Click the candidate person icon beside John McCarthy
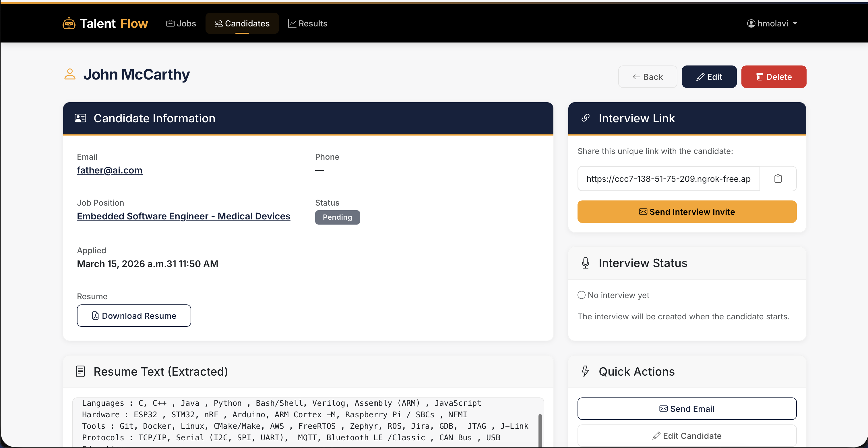868x448 pixels. tap(70, 74)
